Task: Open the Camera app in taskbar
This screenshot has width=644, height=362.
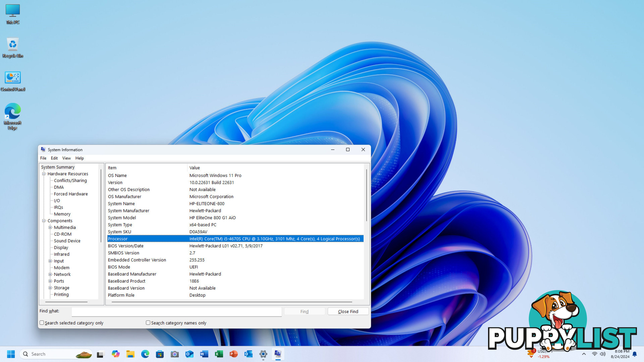Action: click(x=174, y=354)
